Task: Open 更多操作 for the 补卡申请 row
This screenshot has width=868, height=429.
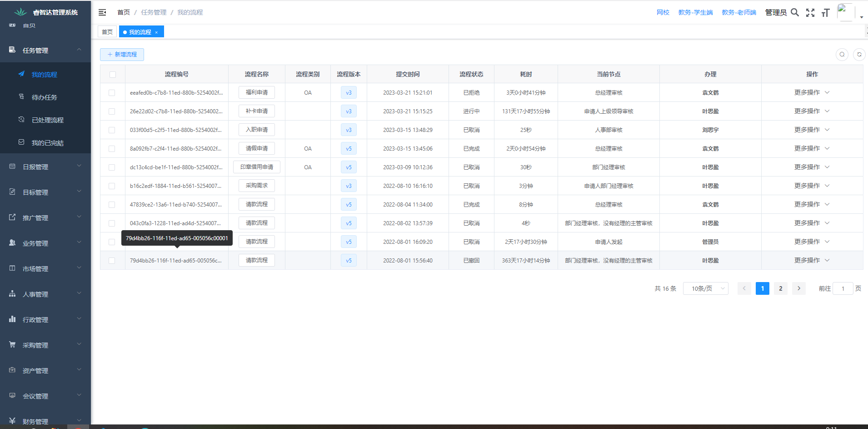Action: [x=812, y=111]
